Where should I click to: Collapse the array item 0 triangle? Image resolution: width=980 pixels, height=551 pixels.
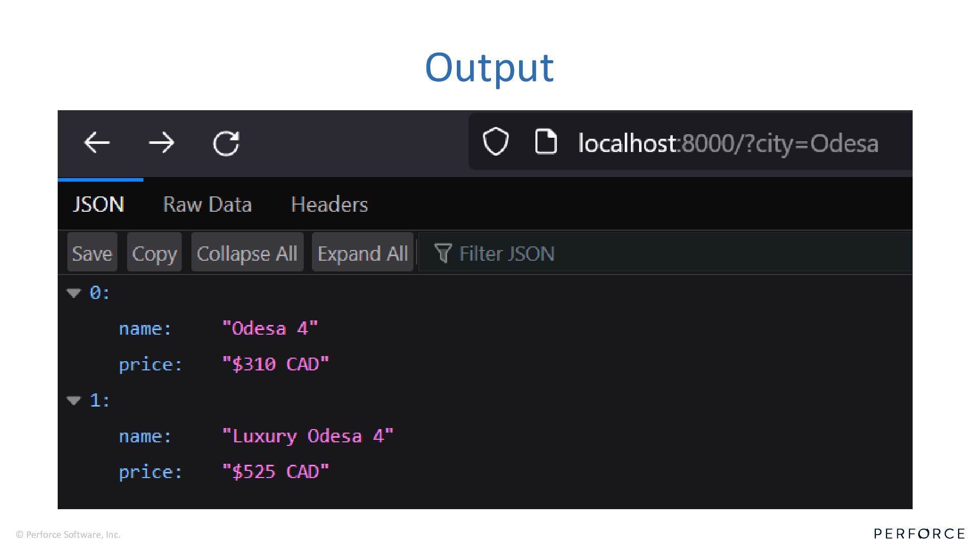click(74, 293)
